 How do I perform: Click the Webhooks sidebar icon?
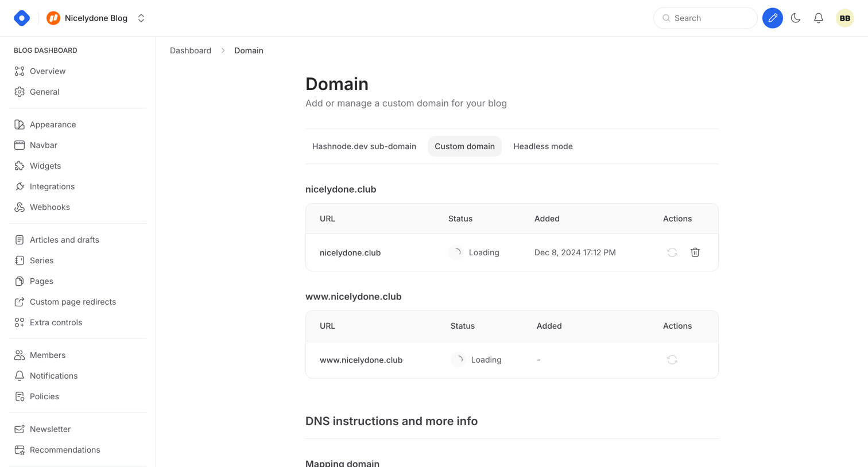(x=20, y=207)
